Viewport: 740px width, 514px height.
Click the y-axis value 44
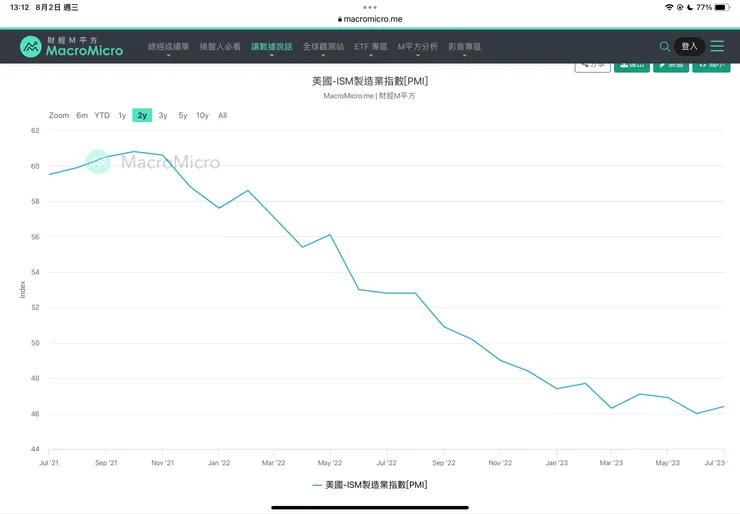click(35, 449)
